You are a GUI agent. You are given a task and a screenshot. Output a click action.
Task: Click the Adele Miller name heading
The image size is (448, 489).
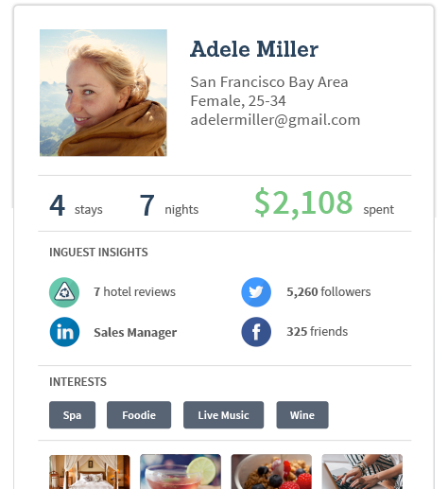tap(254, 49)
